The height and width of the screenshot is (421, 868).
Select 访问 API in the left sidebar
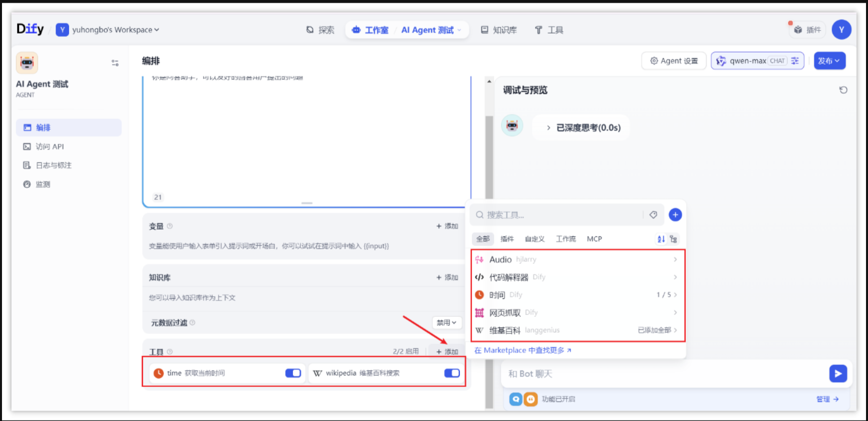(68, 146)
